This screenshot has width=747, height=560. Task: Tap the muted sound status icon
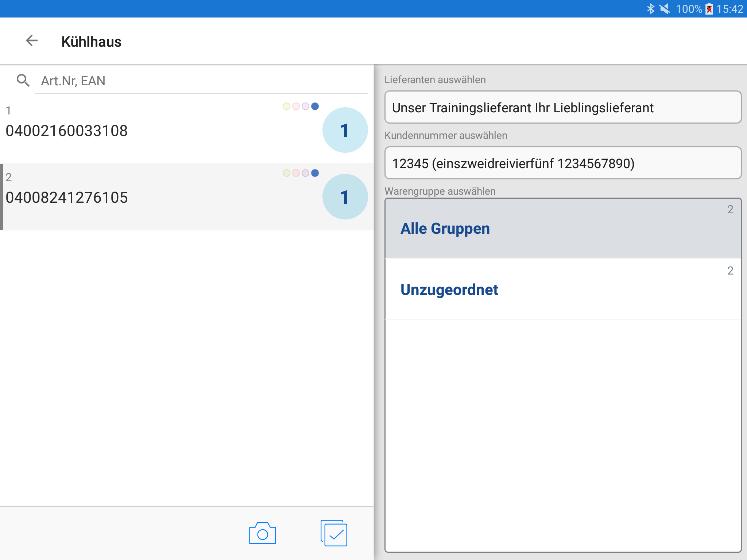click(x=665, y=9)
